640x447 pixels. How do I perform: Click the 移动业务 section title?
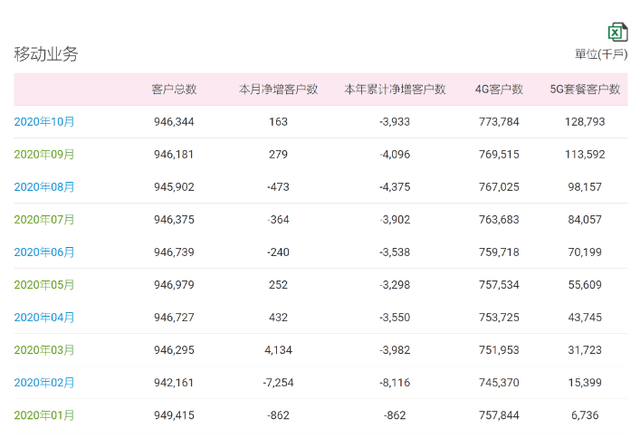click(46, 54)
